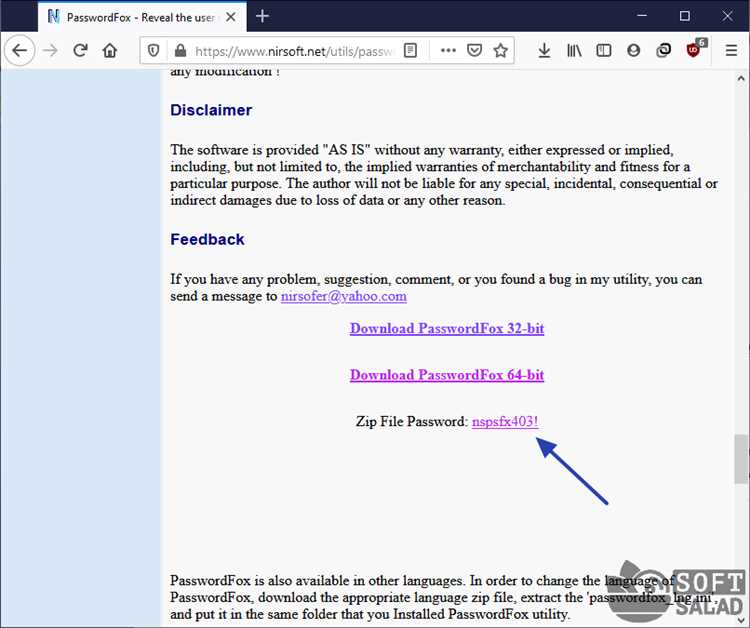Open the Firefox hamburger menu

click(731, 50)
